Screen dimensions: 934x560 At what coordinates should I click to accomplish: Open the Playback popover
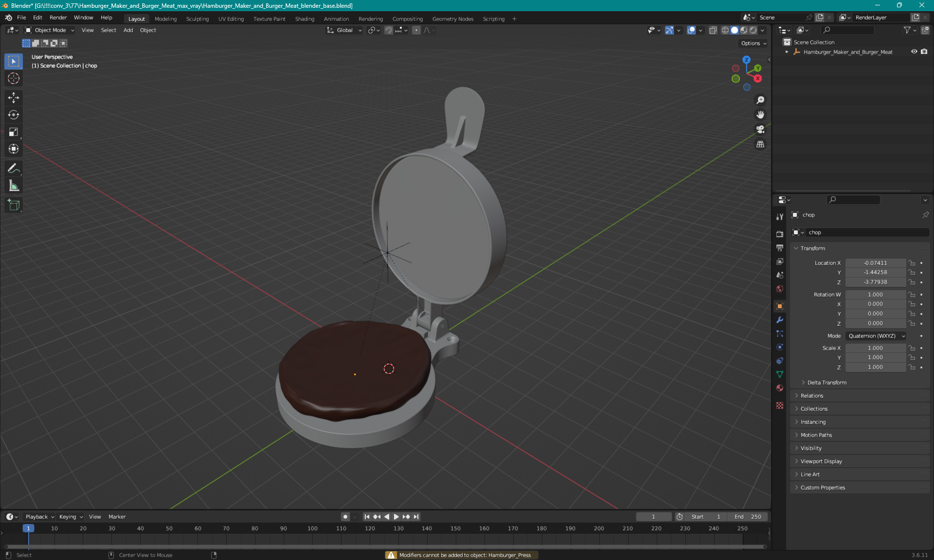(39, 517)
